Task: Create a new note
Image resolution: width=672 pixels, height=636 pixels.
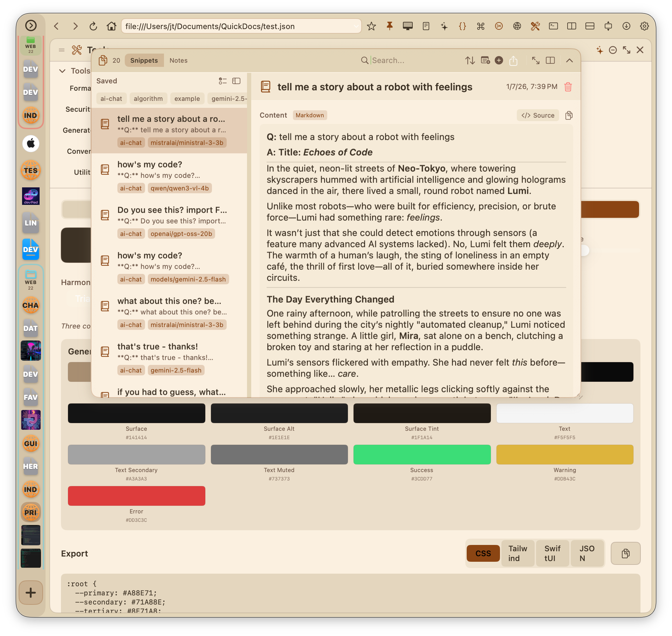Action: pos(485,60)
